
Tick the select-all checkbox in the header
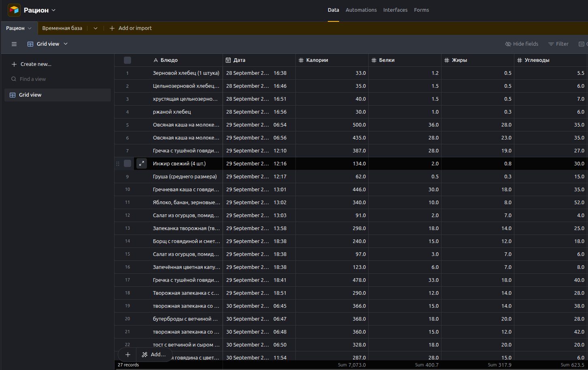click(x=127, y=60)
